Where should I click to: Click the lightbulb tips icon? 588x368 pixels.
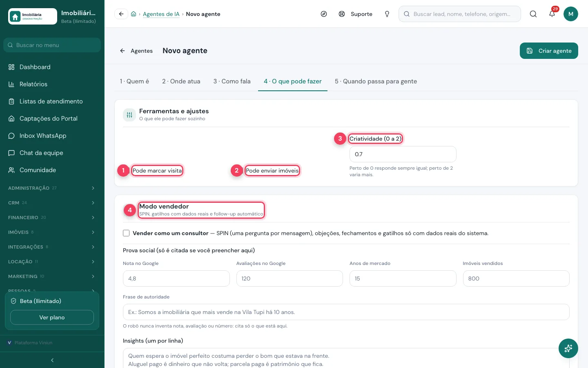[387, 14]
